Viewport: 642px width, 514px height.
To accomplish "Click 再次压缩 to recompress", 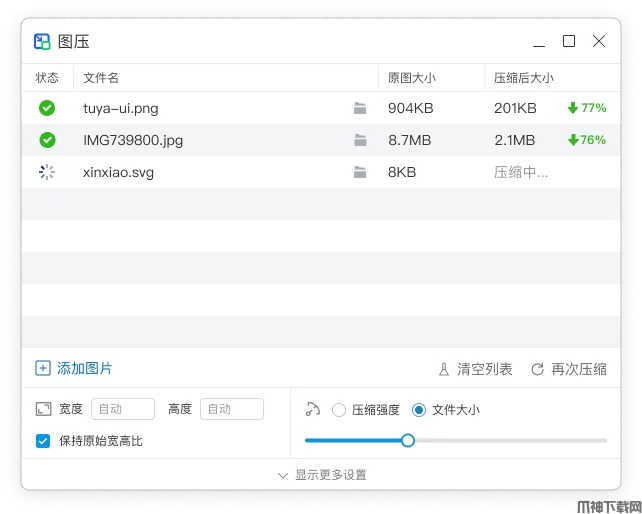I will [568, 369].
